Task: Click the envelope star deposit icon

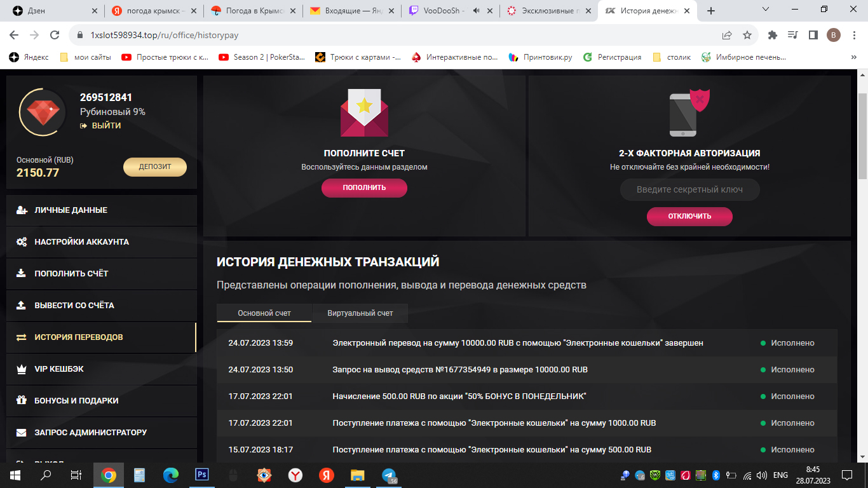Action: point(364,112)
